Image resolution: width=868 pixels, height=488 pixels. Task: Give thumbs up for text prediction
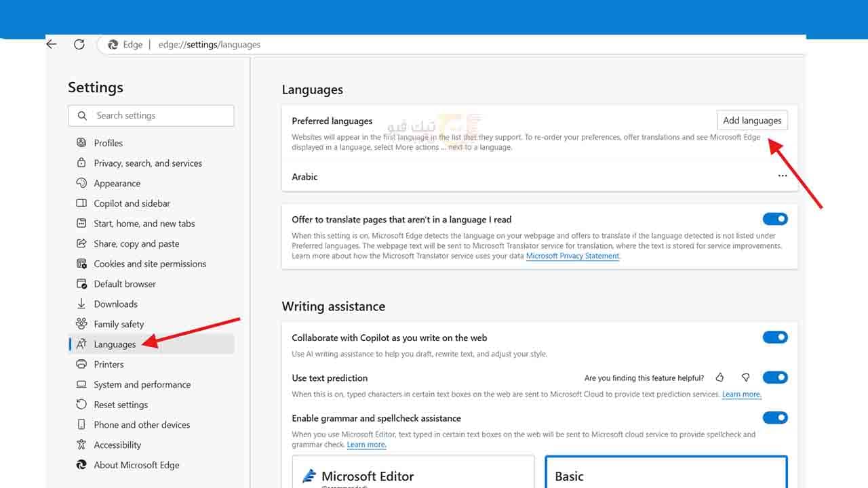719,378
